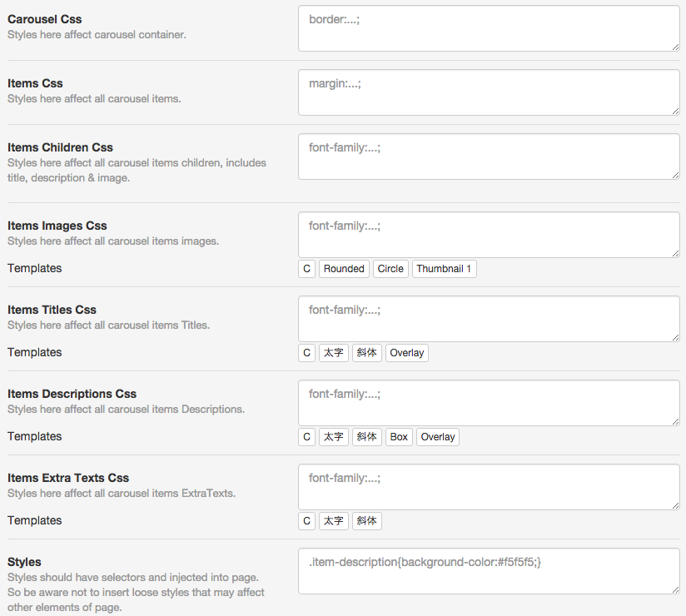Screen dimensions: 686x616
Task: Clear Items Descriptions Css with C button
Action: point(306,437)
